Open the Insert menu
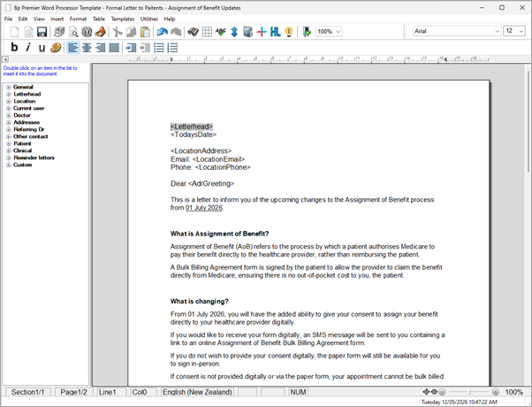532x407 pixels. (x=57, y=19)
